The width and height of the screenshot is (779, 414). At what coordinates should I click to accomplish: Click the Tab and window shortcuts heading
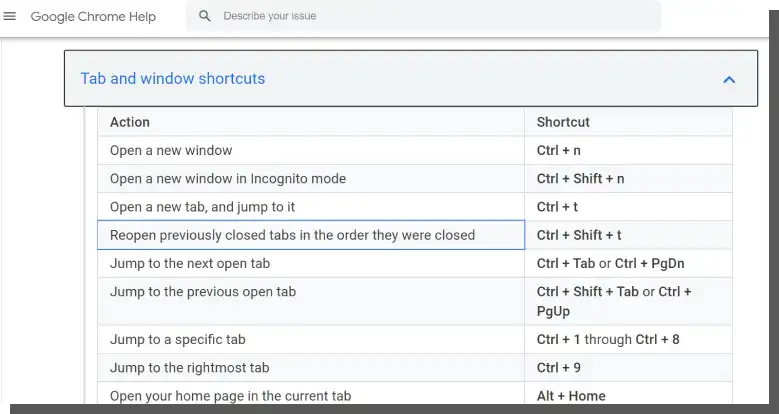172,79
